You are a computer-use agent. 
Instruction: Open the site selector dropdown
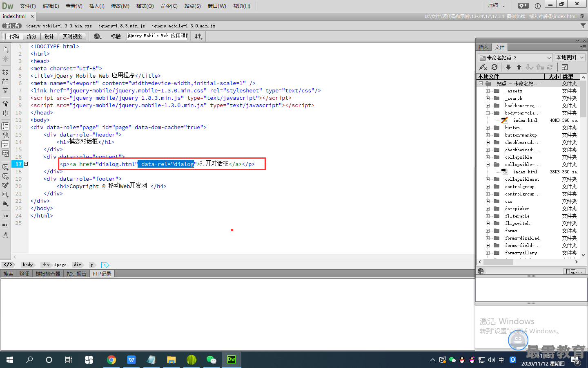515,58
